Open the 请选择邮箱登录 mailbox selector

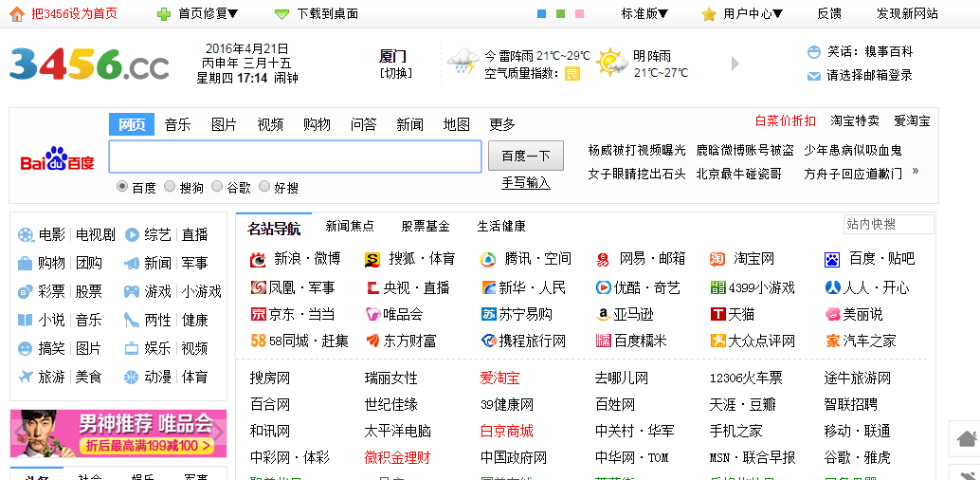[869, 76]
